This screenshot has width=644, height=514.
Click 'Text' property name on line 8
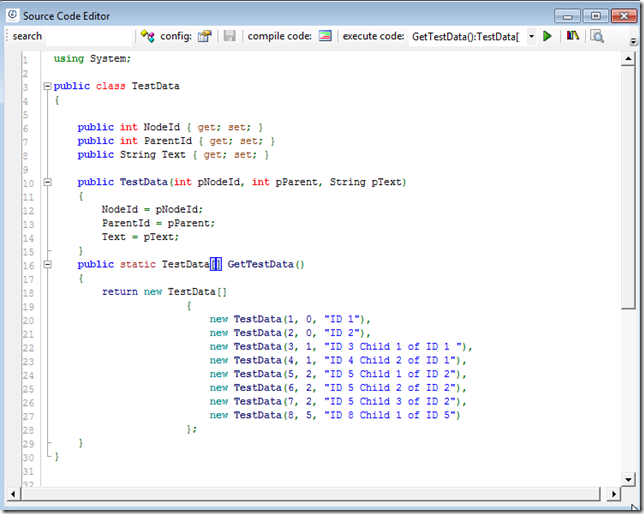pyautogui.click(x=173, y=154)
